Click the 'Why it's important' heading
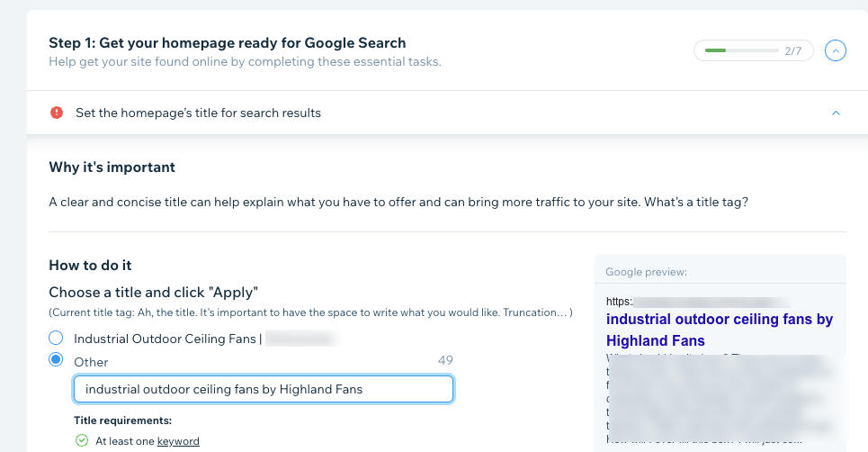This screenshot has height=452, width=868. point(112,167)
